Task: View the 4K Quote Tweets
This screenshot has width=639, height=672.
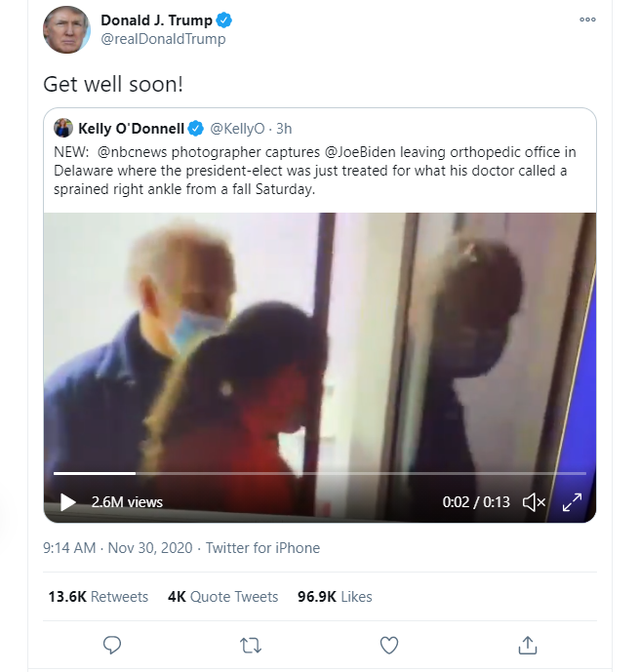Action: pyautogui.click(x=222, y=597)
